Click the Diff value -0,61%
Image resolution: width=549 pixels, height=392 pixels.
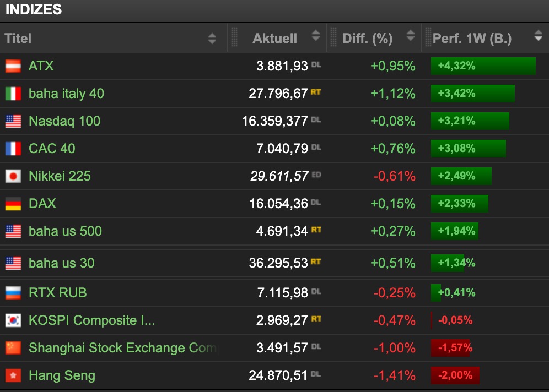(x=394, y=176)
